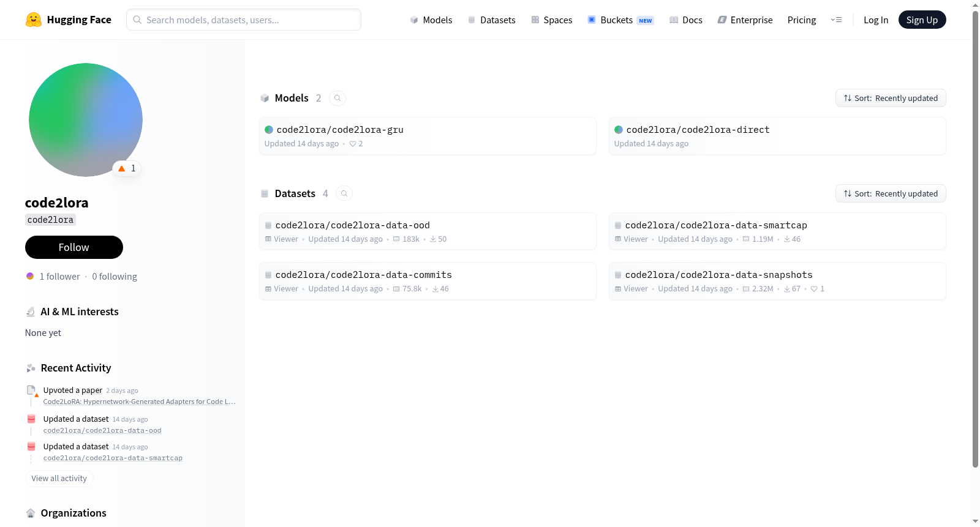Open the code2lora-data-ood dataset
This screenshot has height=527, width=980.
(x=428, y=231)
